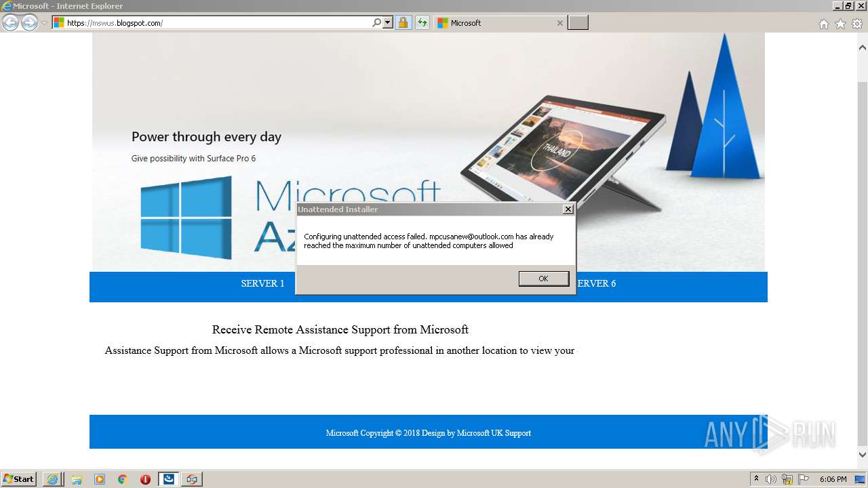Show hidden system tray icons
Image resolution: width=868 pixels, height=488 pixels.
pos(757,479)
